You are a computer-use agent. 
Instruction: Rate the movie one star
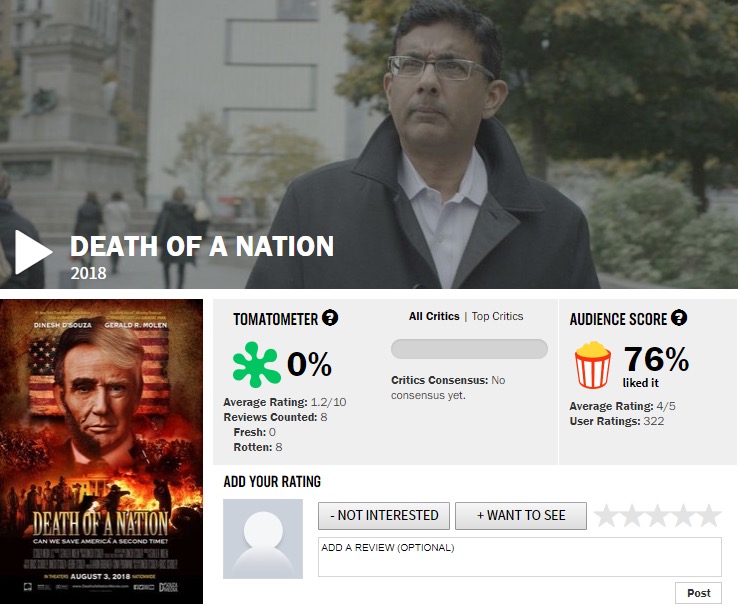(x=606, y=516)
